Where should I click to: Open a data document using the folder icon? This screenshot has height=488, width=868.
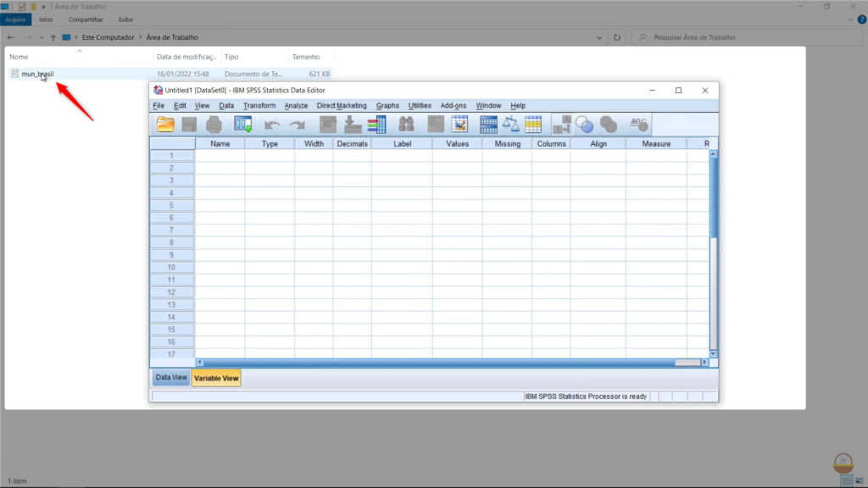165,125
